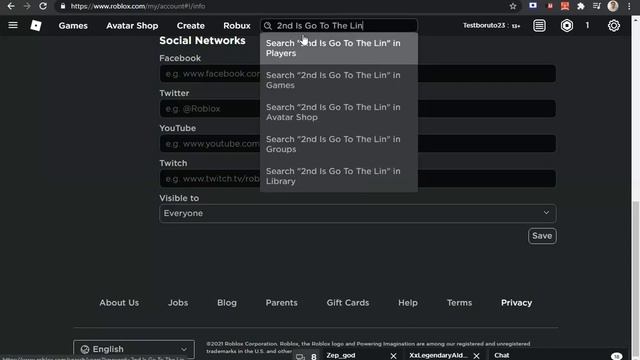
Task: Close the XxLegendaryAld chat tab
Action: 476,356
